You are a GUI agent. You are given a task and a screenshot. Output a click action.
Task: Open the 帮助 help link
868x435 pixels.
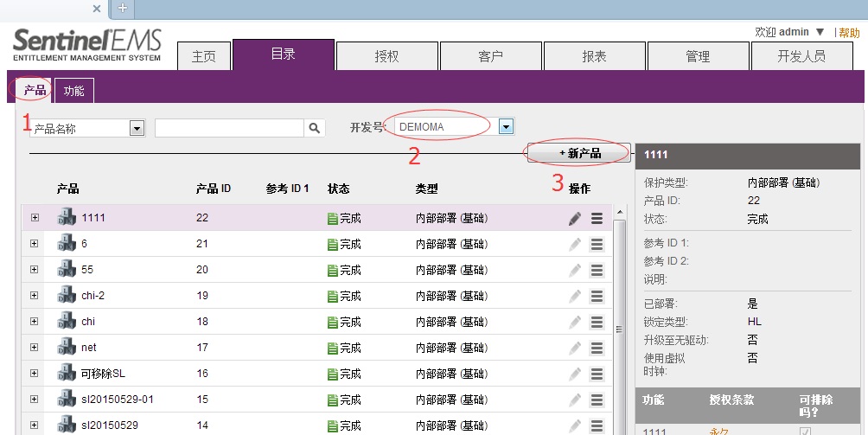click(x=849, y=32)
